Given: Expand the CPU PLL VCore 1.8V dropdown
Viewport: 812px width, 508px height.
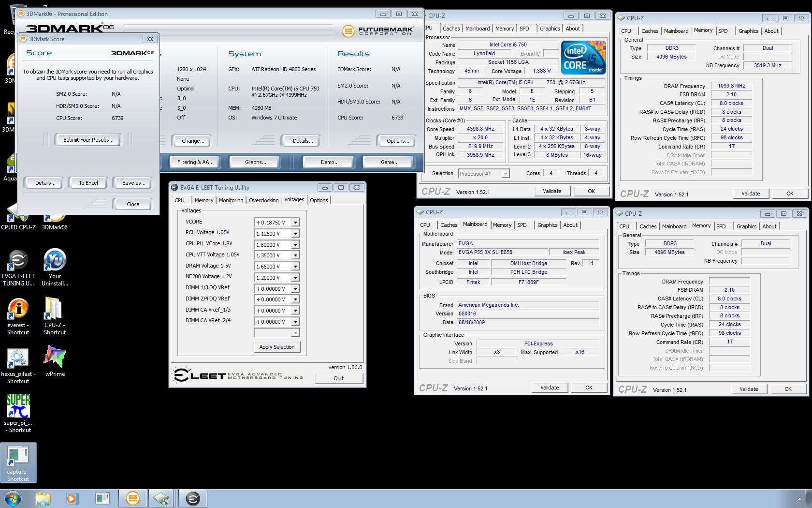Looking at the screenshot, I should coord(295,245).
